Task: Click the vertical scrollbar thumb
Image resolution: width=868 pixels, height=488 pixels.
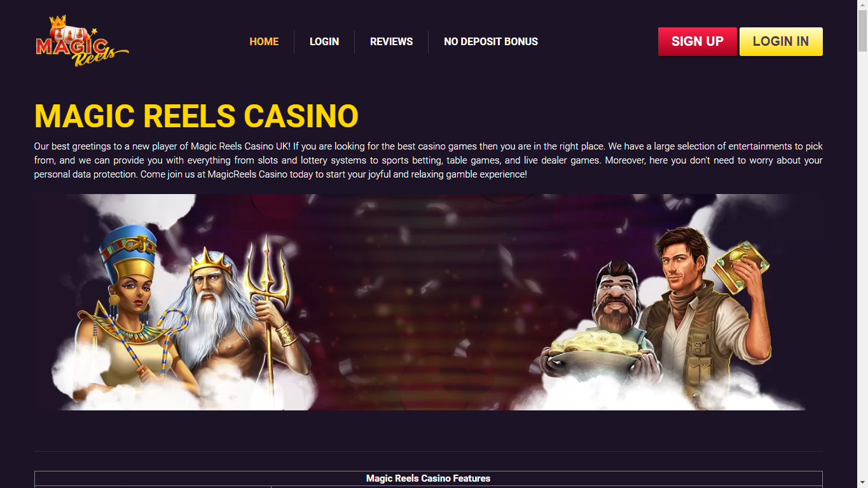Action: pos(862,30)
